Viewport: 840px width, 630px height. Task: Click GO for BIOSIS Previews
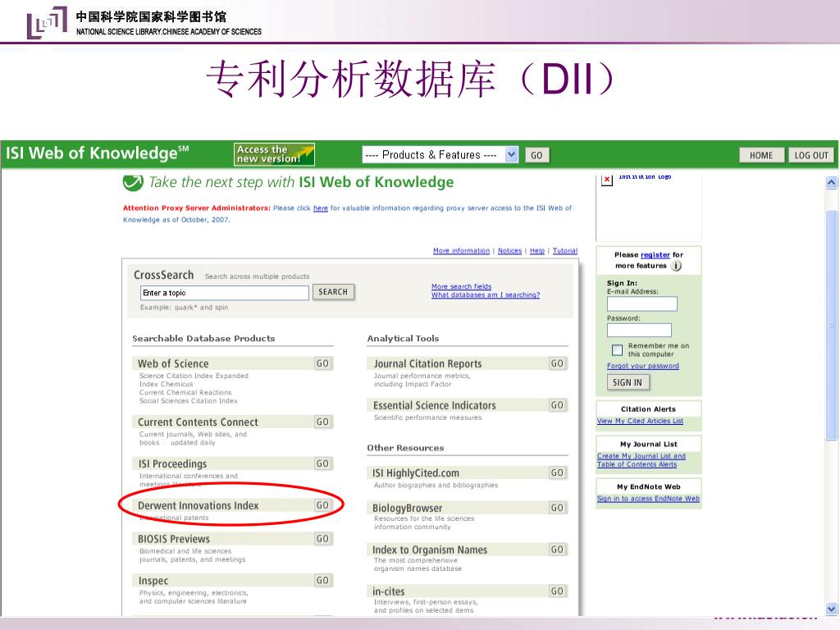coord(322,538)
